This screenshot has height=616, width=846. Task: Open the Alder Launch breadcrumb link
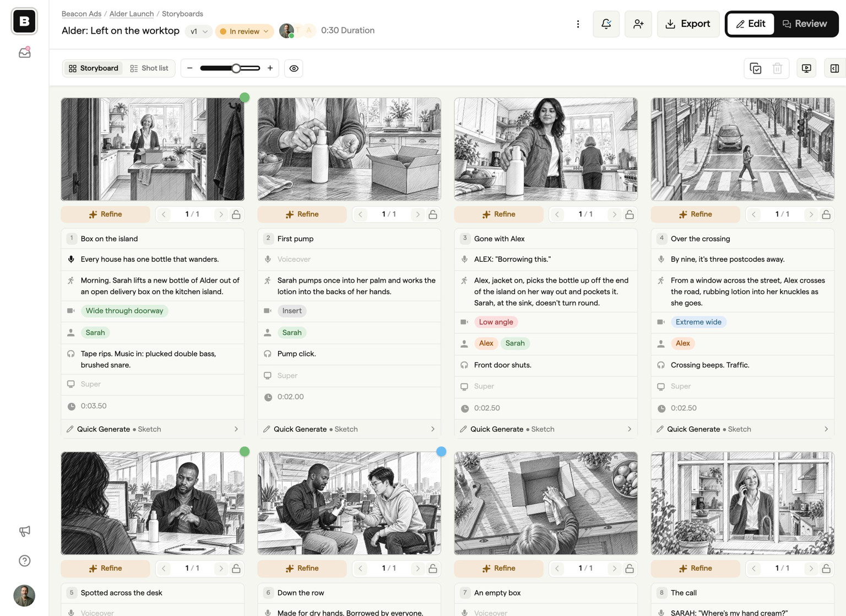click(x=132, y=14)
